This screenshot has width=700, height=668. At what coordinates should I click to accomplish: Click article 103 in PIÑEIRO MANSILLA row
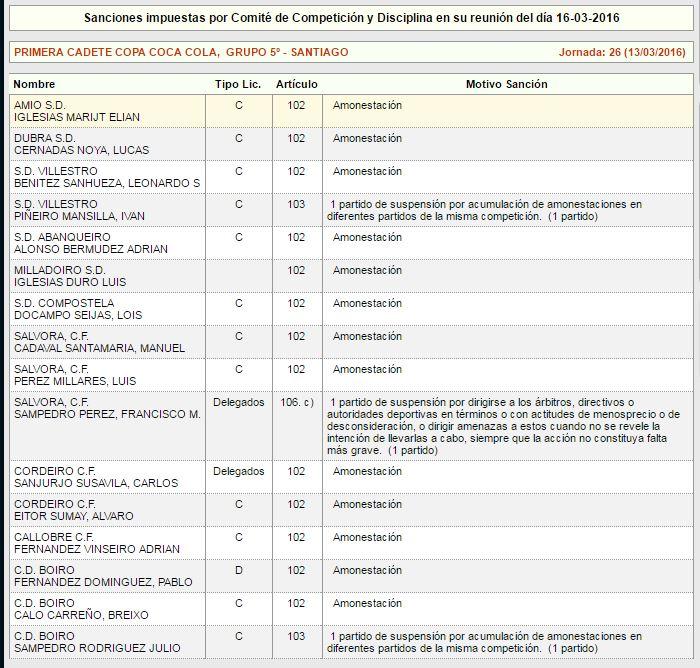tap(296, 205)
